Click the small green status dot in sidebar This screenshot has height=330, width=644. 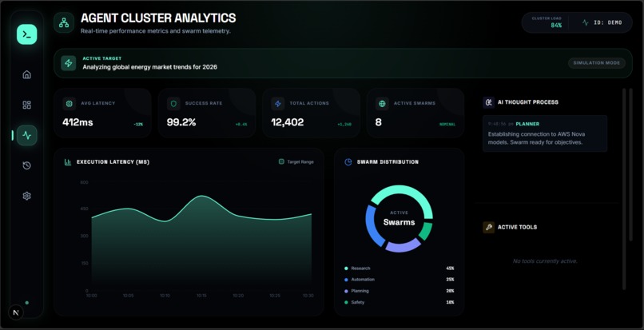[x=27, y=303]
